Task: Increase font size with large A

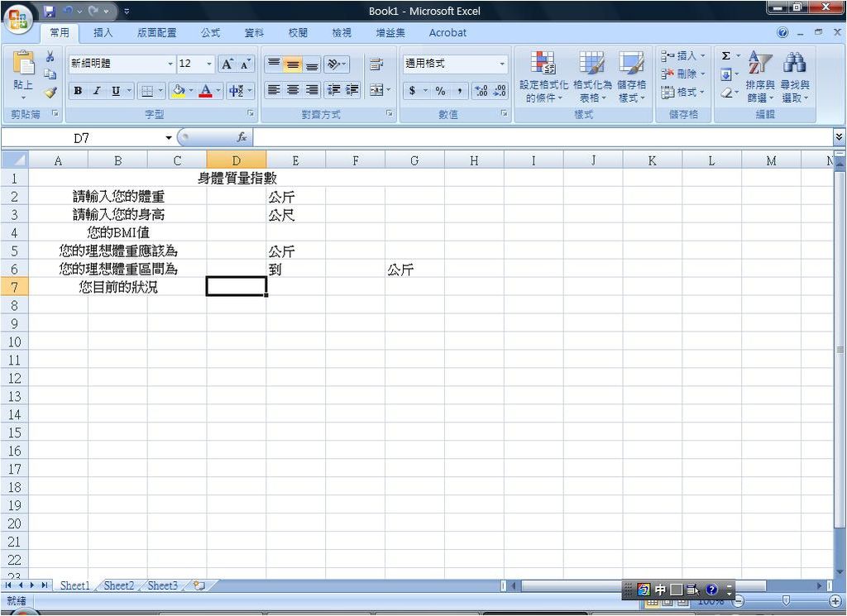Action: 227,64
